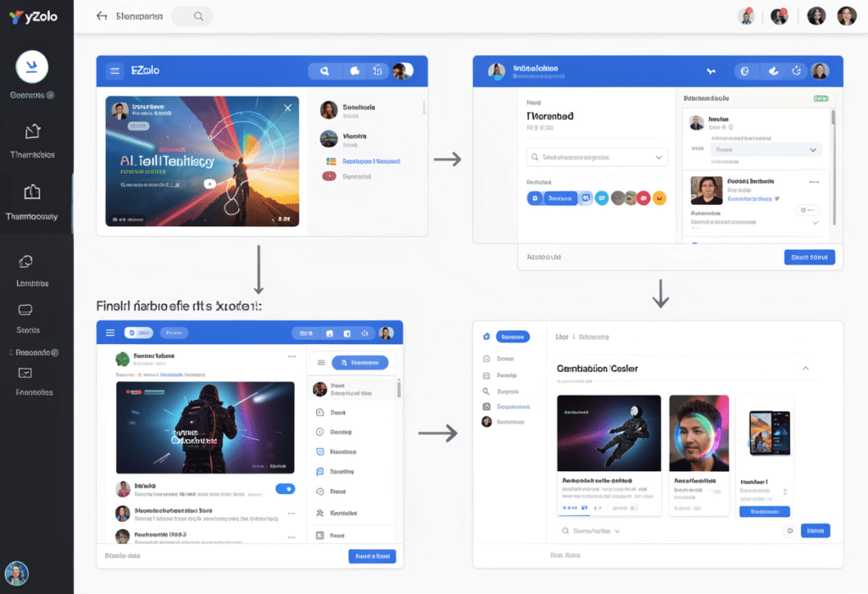Click the search input field in the top bar
868x594 pixels.
[192, 15]
